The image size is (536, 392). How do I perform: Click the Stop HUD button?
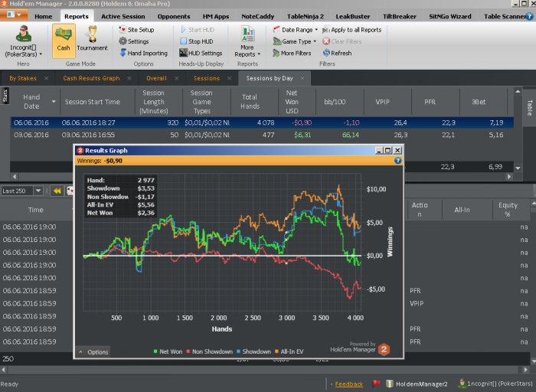pyautogui.click(x=199, y=41)
